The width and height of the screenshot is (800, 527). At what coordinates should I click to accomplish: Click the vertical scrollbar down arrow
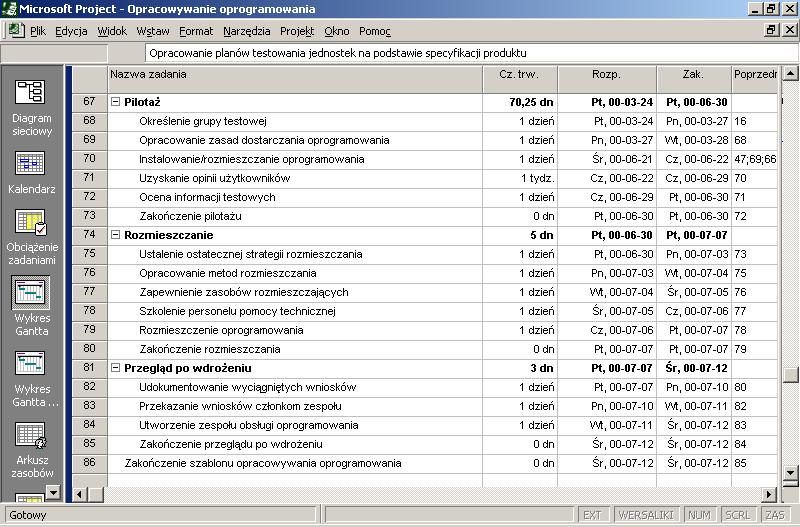(790, 473)
